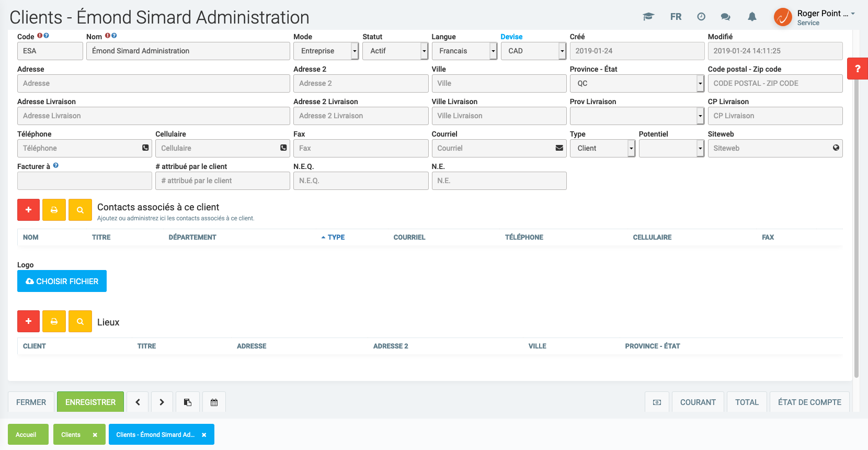868x450 pixels.
Task: Go to the next client record
Action: (x=162, y=402)
